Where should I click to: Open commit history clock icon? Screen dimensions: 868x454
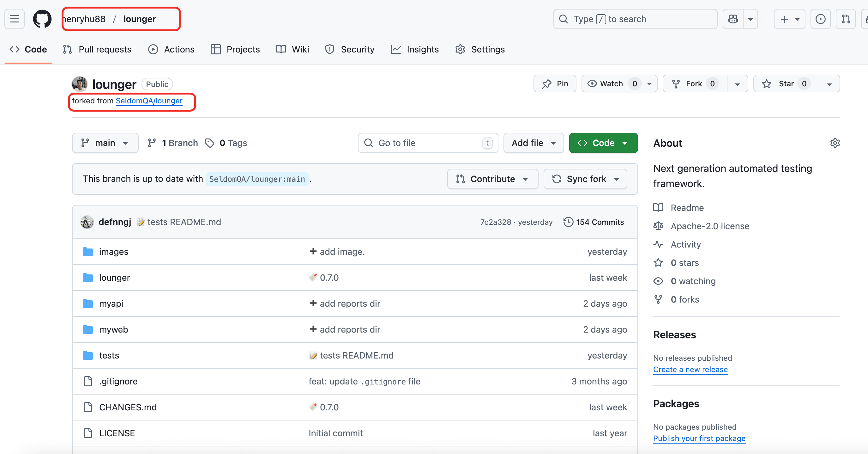pyautogui.click(x=568, y=222)
